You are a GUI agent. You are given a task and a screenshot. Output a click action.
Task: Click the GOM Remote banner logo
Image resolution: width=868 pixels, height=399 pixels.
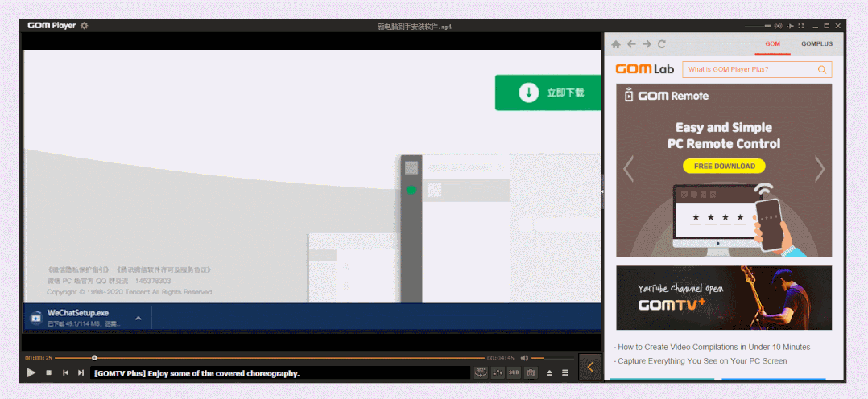pos(666,95)
